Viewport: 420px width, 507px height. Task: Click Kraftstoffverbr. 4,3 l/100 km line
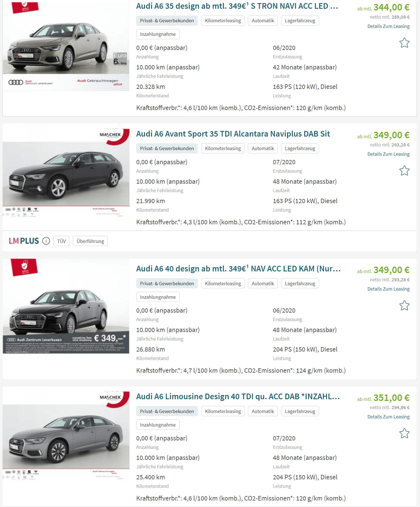241,222
